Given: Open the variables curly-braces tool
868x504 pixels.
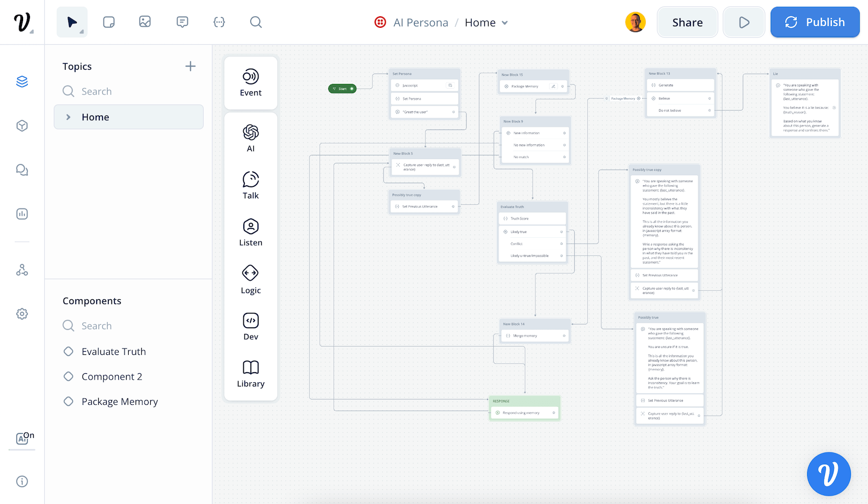Looking at the screenshot, I should point(219,22).
